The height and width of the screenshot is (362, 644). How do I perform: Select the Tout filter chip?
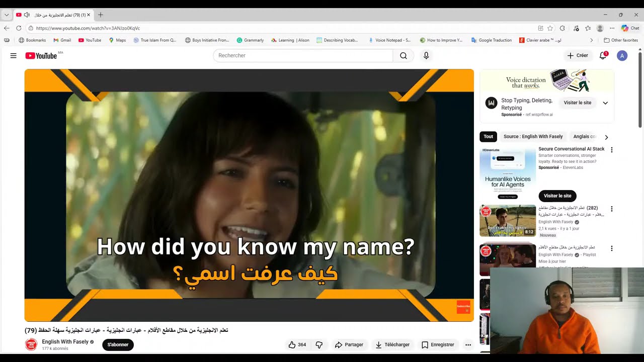[488, 137]
